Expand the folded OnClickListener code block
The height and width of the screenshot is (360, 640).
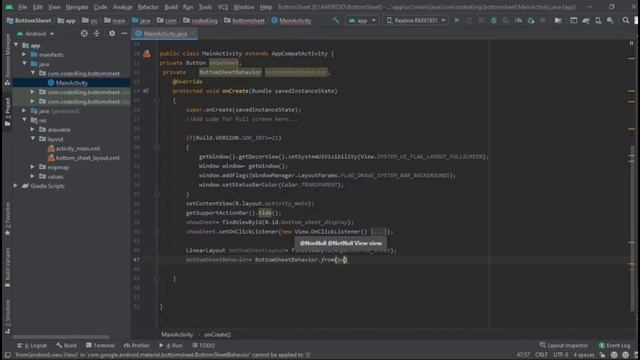378,232
